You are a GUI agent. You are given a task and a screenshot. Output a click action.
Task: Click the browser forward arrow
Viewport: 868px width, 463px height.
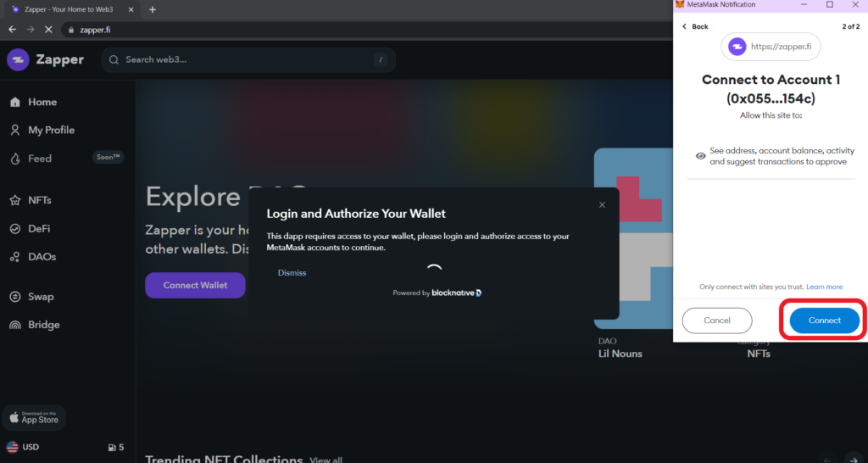(x=31, y=30)
